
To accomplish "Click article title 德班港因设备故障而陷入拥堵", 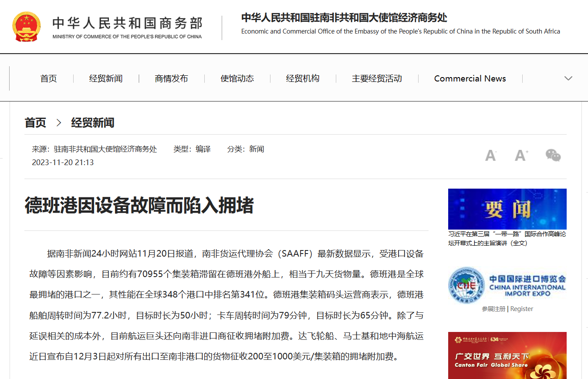I will pos(139,205).
